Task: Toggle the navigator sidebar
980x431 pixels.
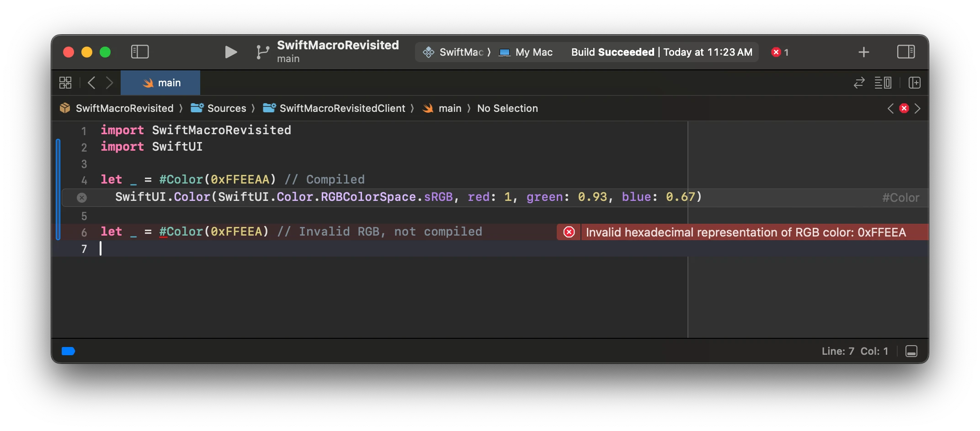Action: point(140,52)
